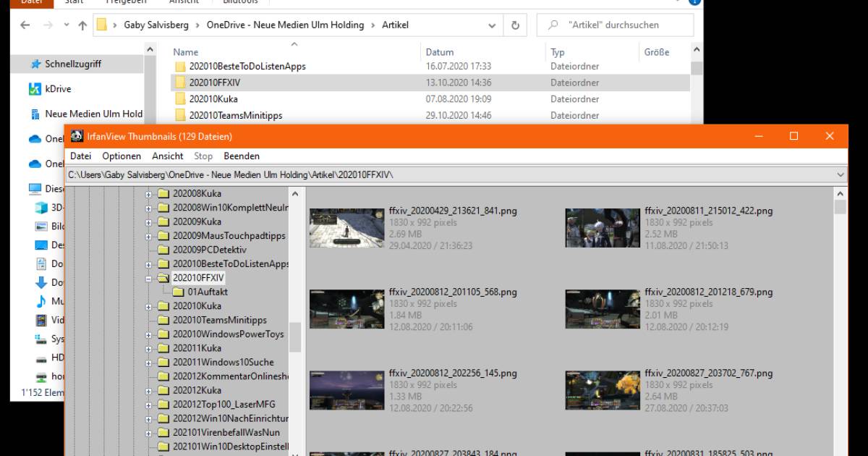Open the Optionen menu in IrfanView
Viewport: 868px width, 456px height.
click(122, 156)
